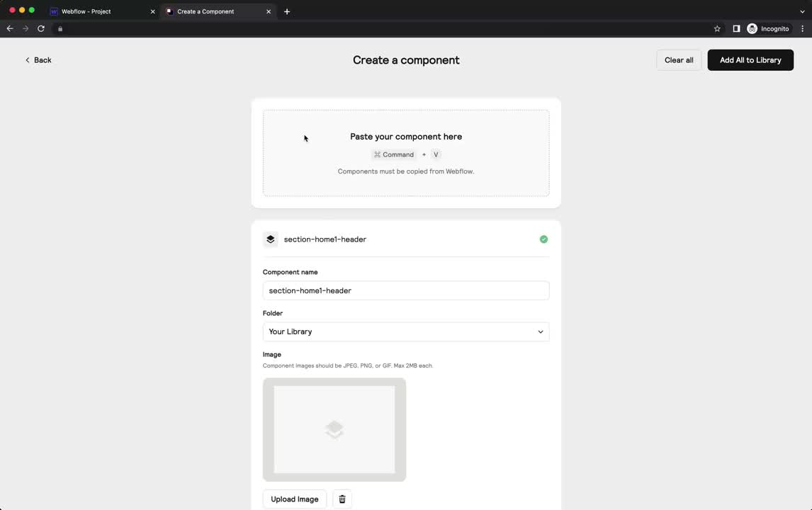812x510 pixels.
Task: Open a new browser tab with plus
Action: click(x=287, y=11)
